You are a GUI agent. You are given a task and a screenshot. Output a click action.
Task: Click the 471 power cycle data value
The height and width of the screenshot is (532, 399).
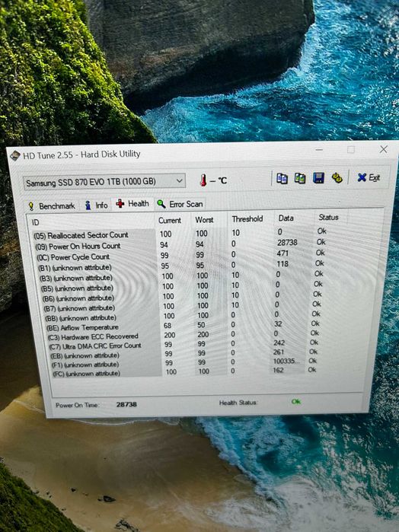tap(282, 253)
